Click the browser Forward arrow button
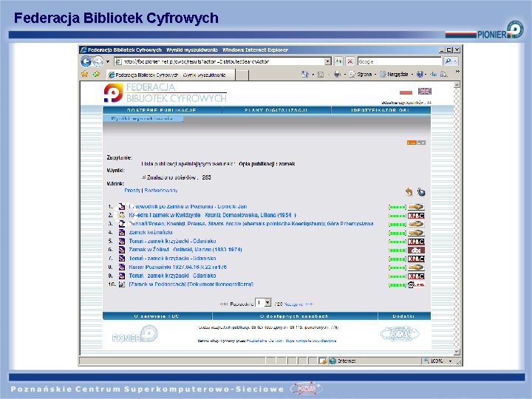The image size is (532, 399). (x=98, y=61)
